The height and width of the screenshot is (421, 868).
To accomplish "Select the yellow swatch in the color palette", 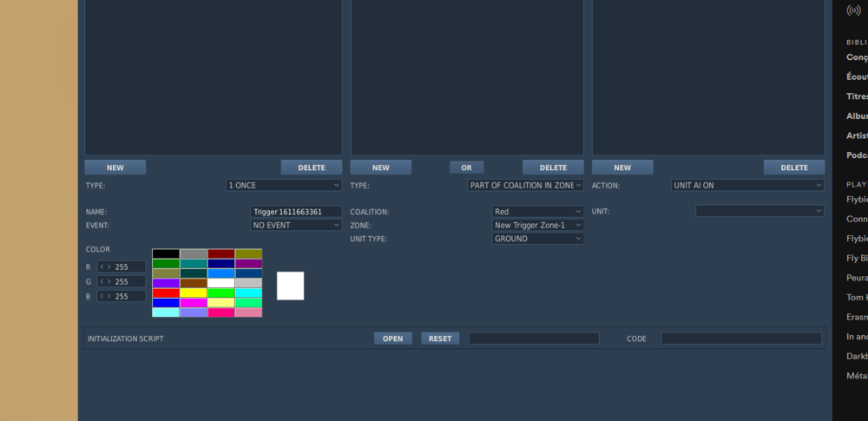I will coord(194,293).
